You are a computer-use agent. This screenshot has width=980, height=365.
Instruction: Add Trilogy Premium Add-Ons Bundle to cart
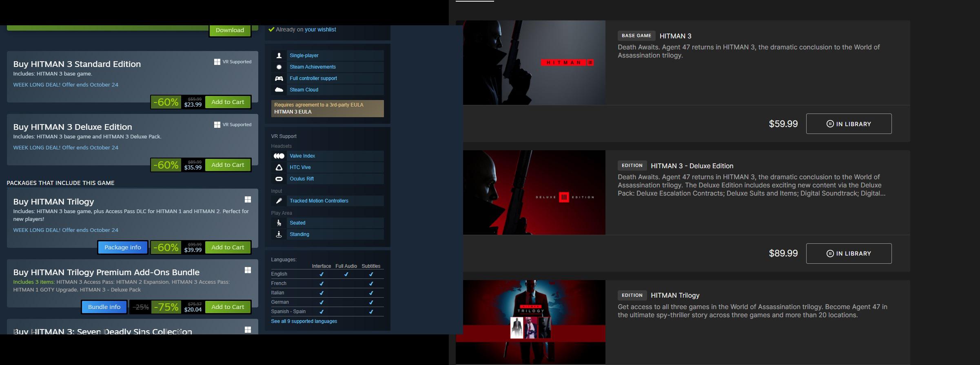pos(228,307)
